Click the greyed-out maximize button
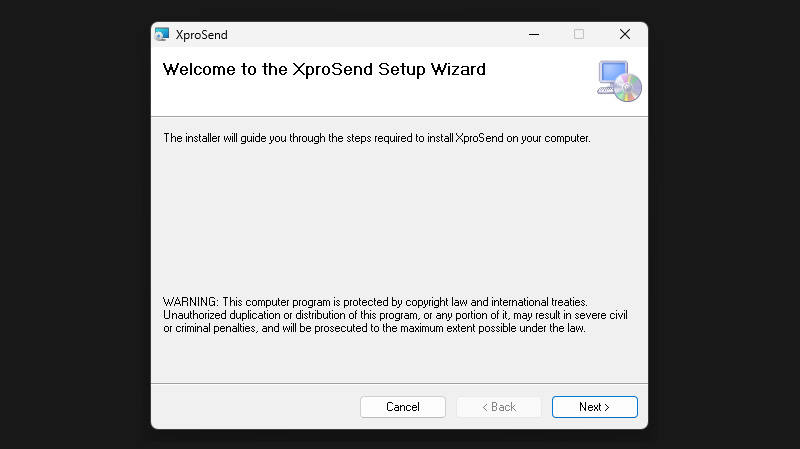 point(578,34)
